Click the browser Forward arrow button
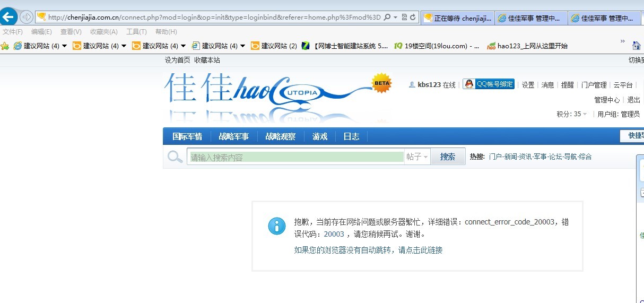Viewport: 644px width, 303px height. pos(26,17)
